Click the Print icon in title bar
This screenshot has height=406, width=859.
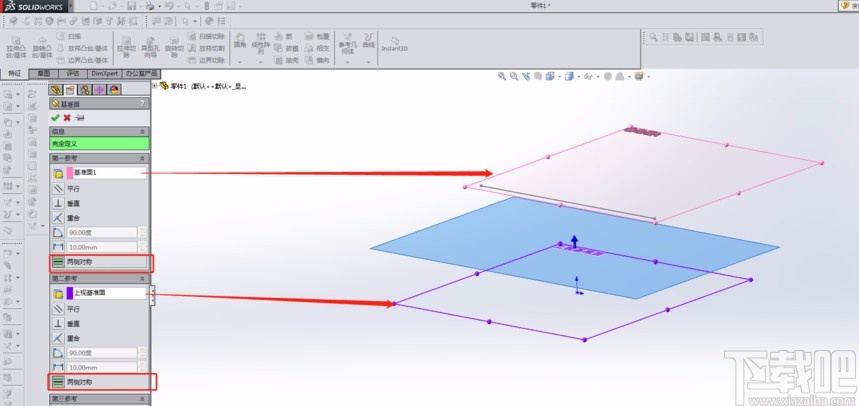pos(150,6)
